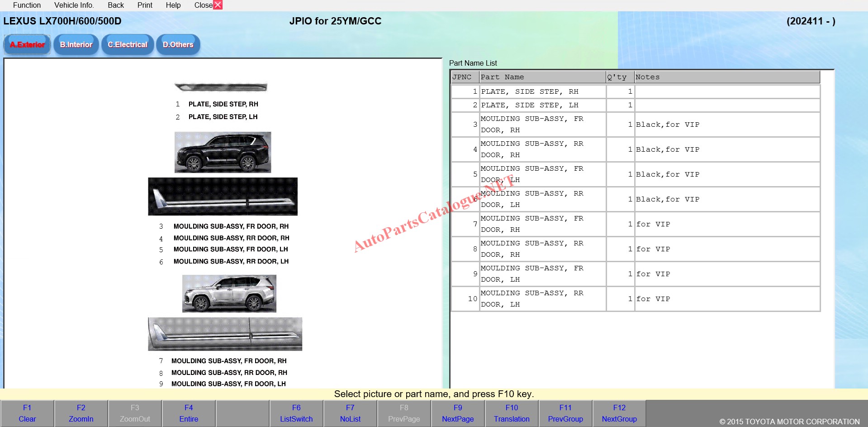
Task: Open the Function menu
Action: pyautogui.click(x=27, y=5)
